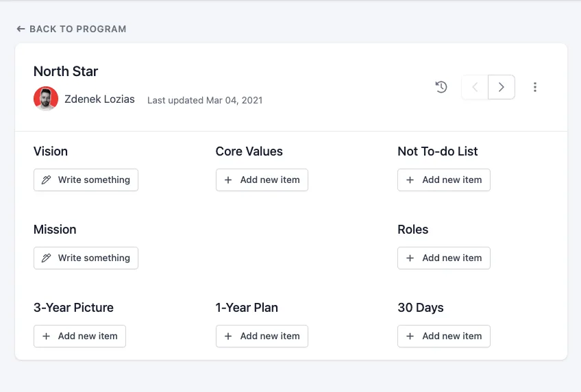
Task: Click the Zdenek Lozias author name
Action: click(x=99, y=99)
